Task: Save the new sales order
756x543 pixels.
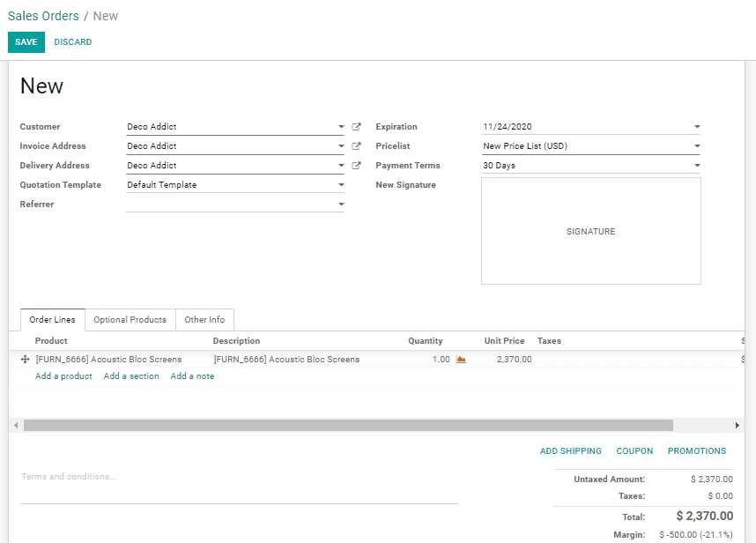Action: [26, 42]
